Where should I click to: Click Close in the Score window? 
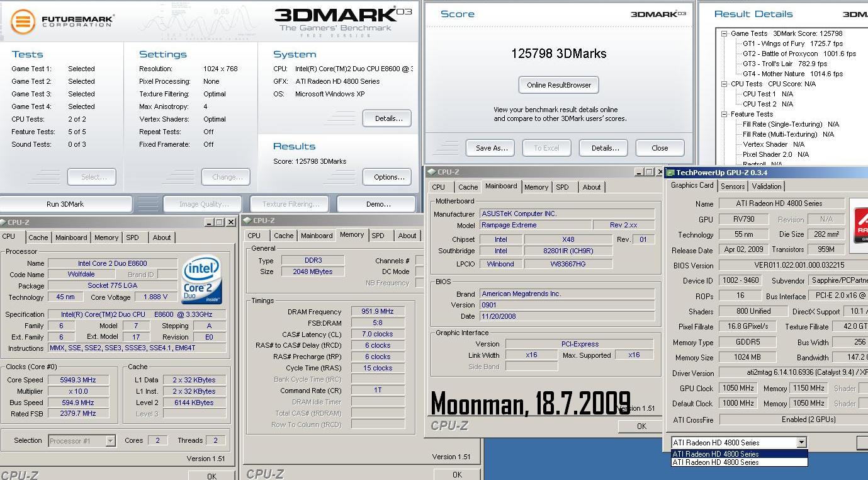click(660, 148)
